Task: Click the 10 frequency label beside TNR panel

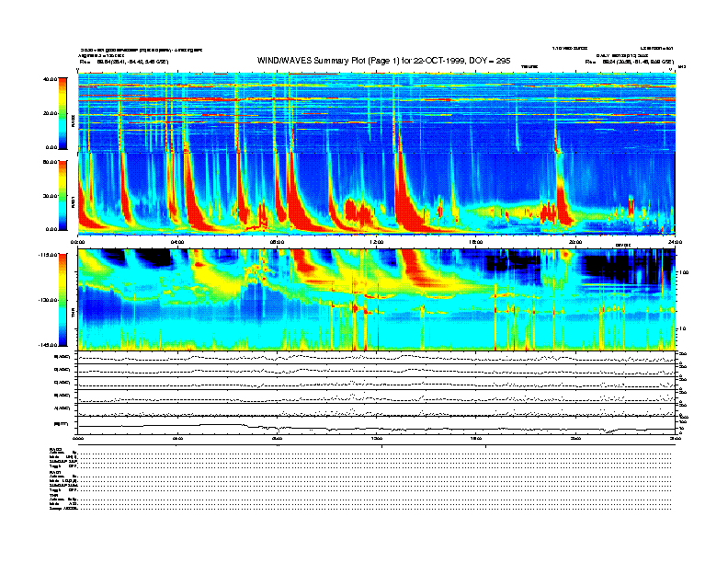Action: click(x=682, y=329)
